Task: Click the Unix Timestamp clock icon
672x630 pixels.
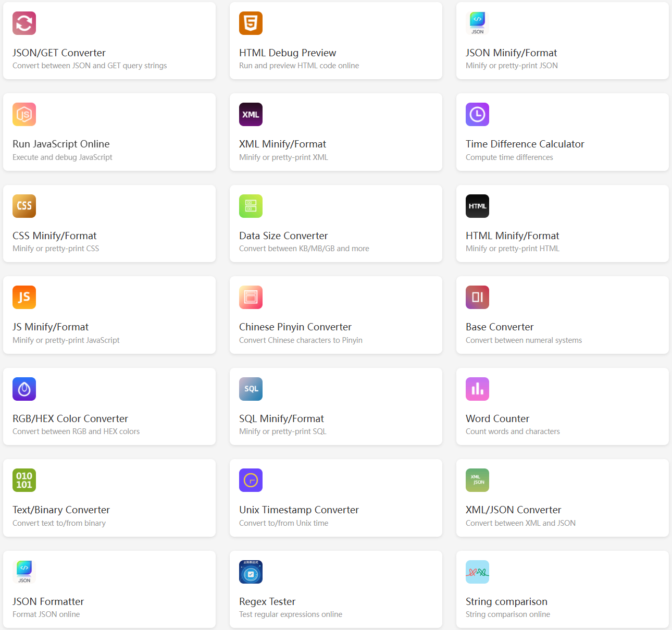Action: (251, 480)
